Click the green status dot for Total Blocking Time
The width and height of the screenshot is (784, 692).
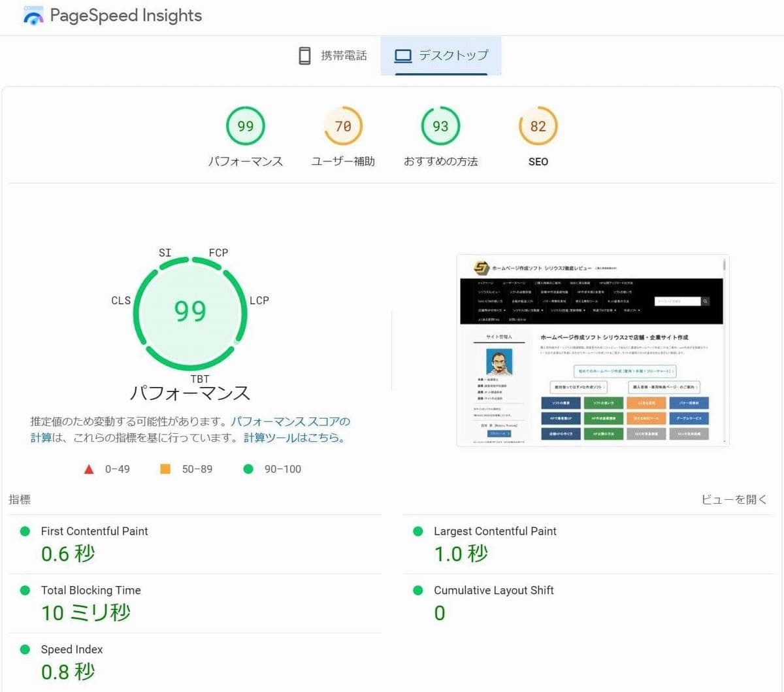(x=25, y=590)
